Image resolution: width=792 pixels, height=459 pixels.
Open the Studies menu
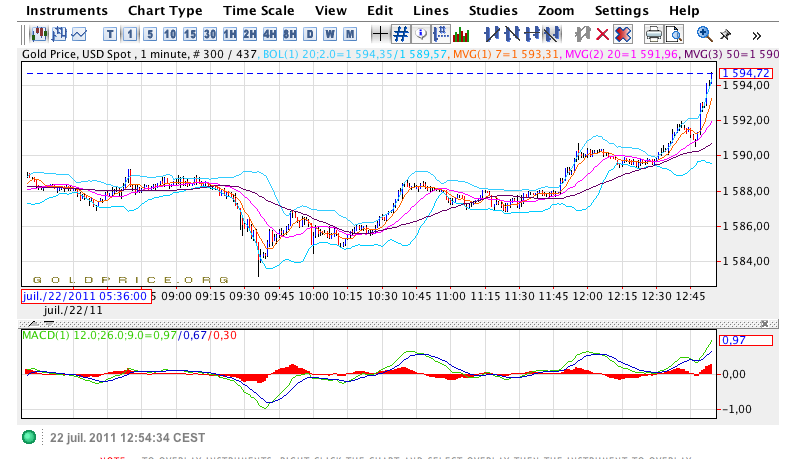tap(493, 10)
